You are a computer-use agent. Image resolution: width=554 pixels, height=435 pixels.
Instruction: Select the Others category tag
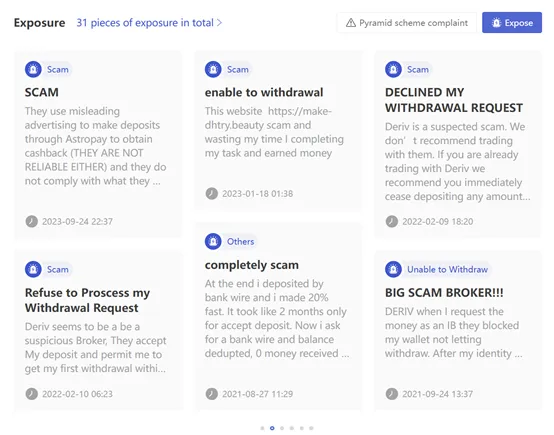pos(240,241)
